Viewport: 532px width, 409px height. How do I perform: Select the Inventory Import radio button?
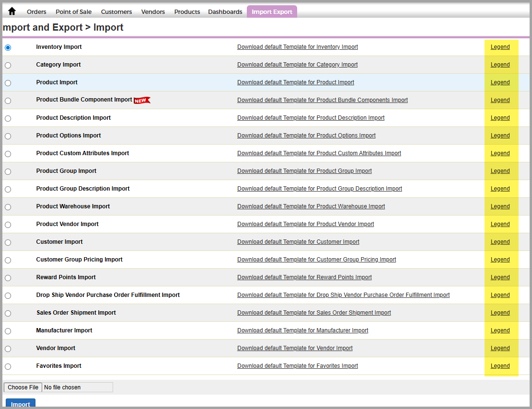[x=8, y=47]
